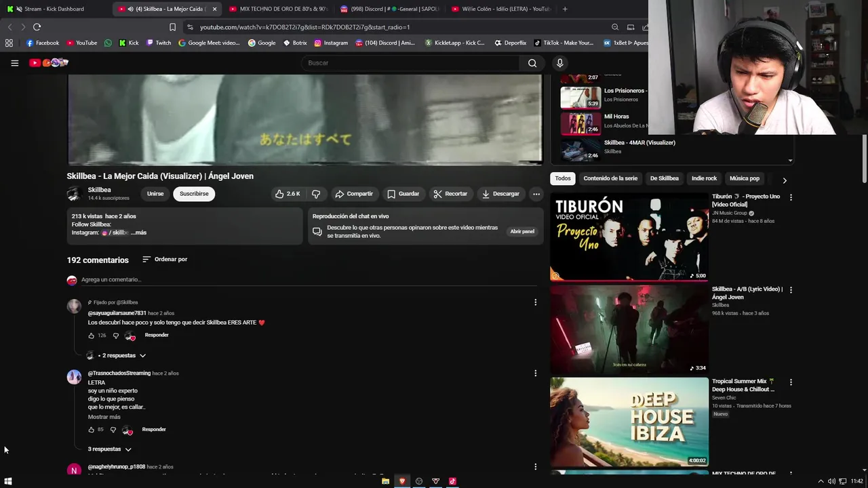
Task: Open the Kicklet.app bookmark
Action: [x=455, y=43]
